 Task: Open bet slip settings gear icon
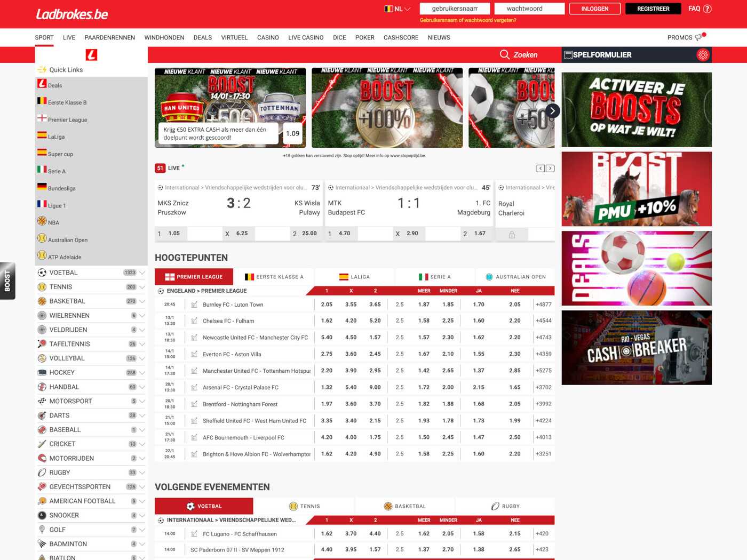[x=703, y=55]
